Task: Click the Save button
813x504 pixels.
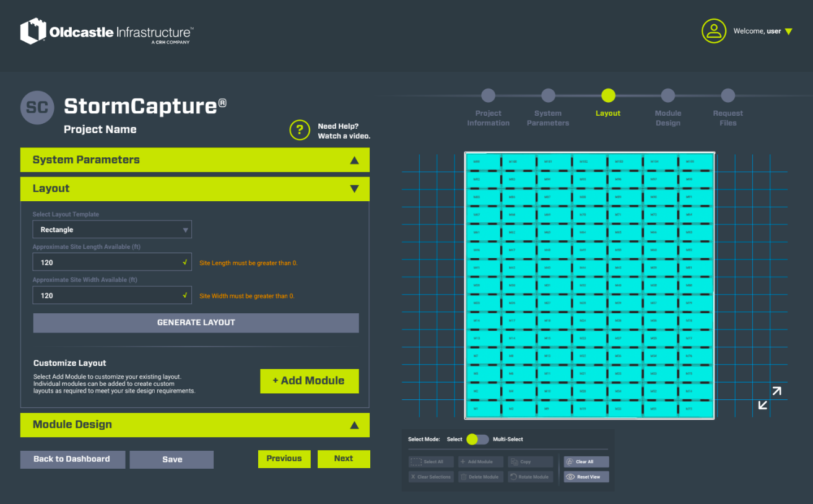Action: tap(172, 459)
